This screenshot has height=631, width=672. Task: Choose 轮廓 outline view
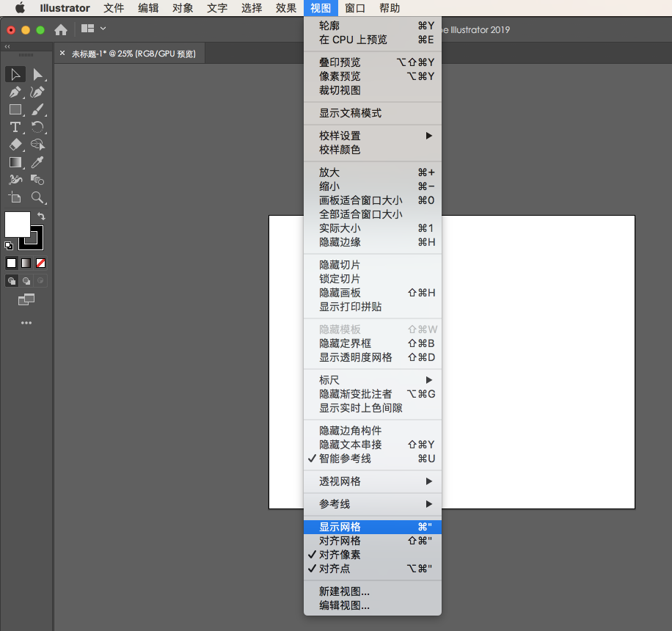[373, 26]
